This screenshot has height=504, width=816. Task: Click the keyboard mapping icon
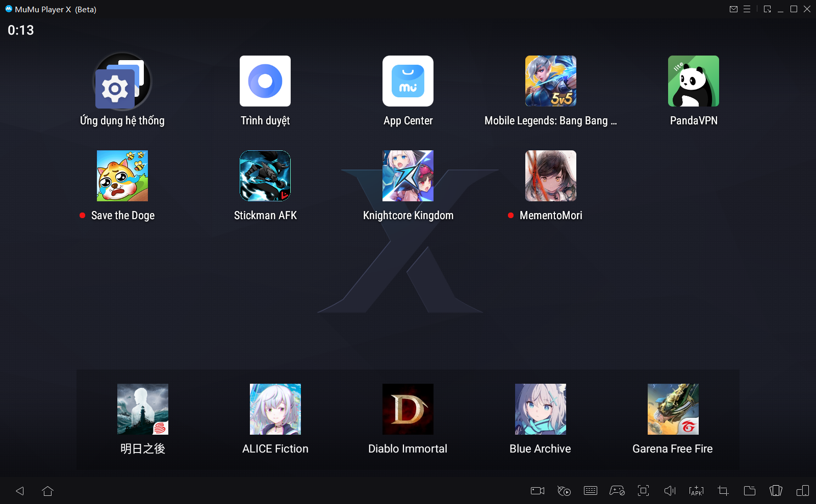point(591,491)
